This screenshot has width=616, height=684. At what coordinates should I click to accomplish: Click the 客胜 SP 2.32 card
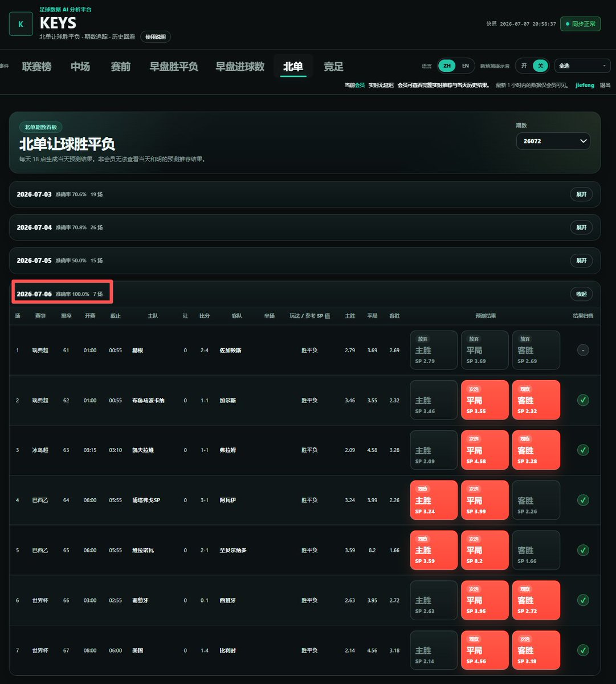click(x=536, y=400)
